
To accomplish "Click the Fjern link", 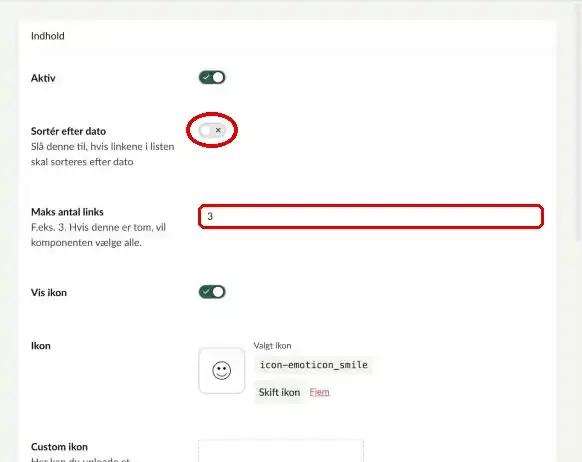I will pyautogui.click(x=319, y=392).
